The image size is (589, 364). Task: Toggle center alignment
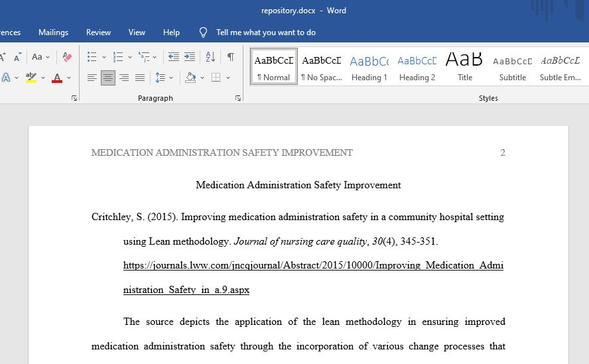pos(108,78)
